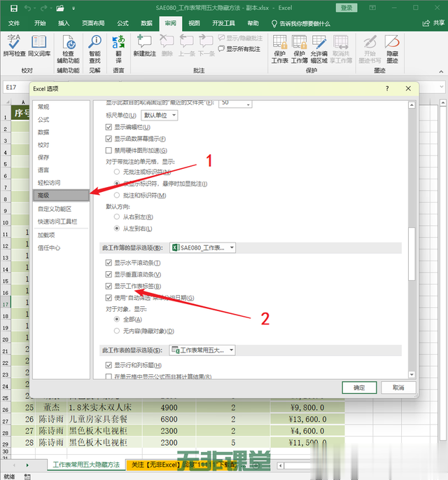Click the macro record icon in status bar
Image resolution: width=448 pixels, height=480 pixels.
[27, 476]
